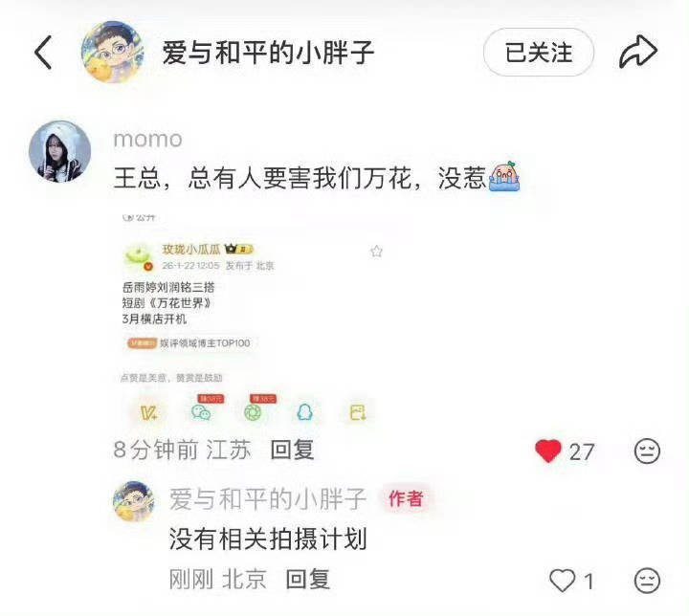The image size is (689, 616).
Task: Open the momo username
Action: (147, 140)
